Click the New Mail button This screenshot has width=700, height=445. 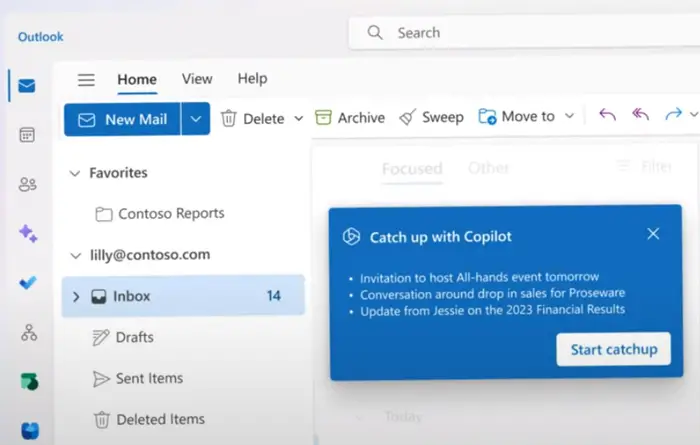coord(122,119)
